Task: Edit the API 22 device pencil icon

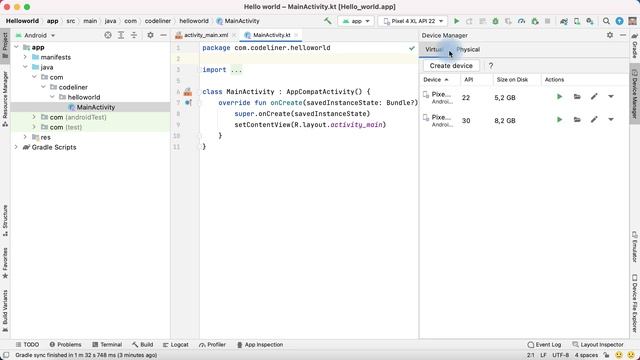Action: tap(594, 97)
